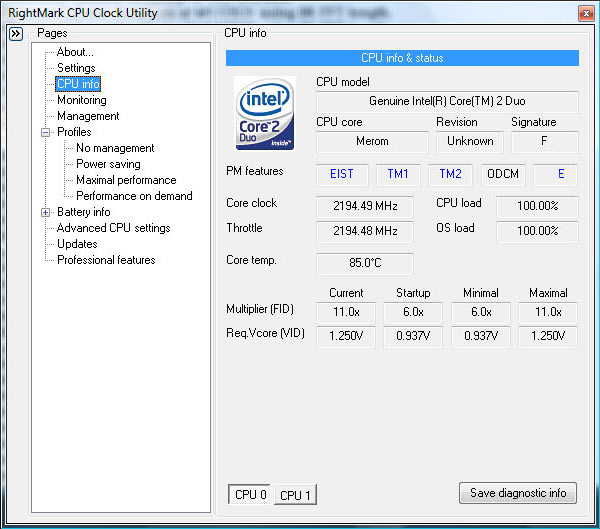Expand the Battery info node
The image size is (600, 529).
[45, 212]
